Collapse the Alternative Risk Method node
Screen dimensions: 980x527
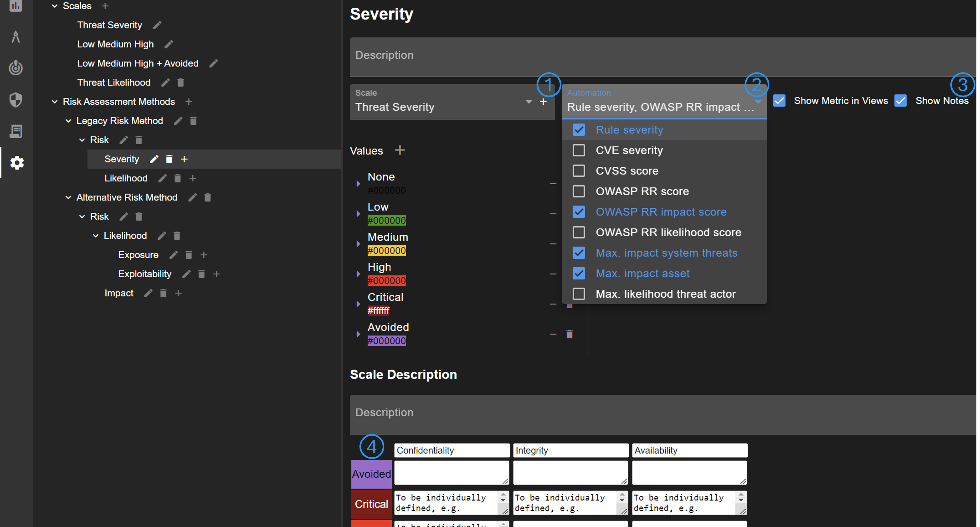68,198
